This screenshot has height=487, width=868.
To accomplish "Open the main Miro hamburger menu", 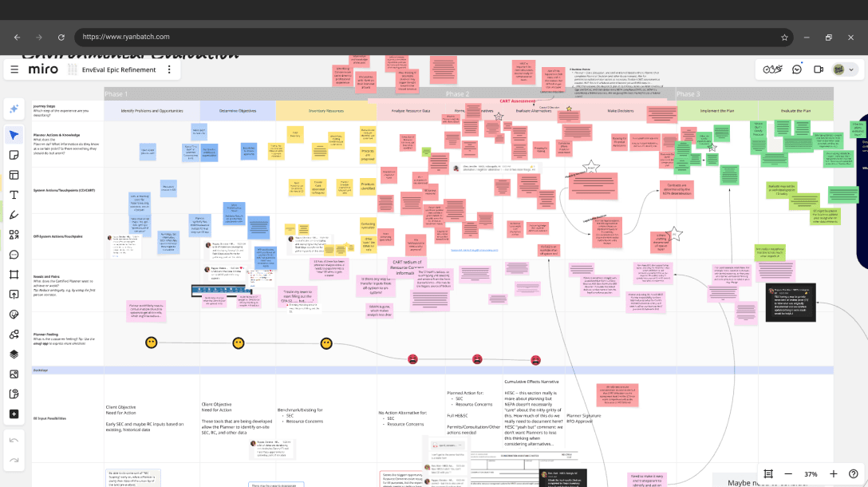I will point(14,69).
